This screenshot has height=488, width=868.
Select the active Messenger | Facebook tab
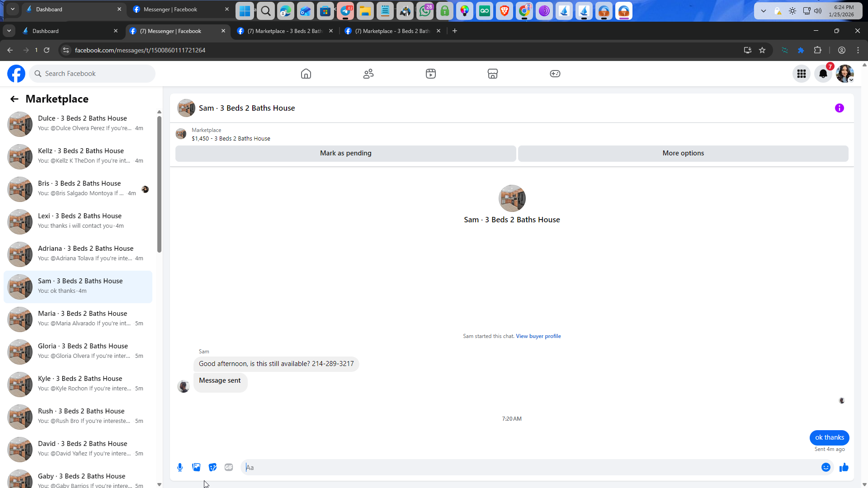[x=177, y=31]
